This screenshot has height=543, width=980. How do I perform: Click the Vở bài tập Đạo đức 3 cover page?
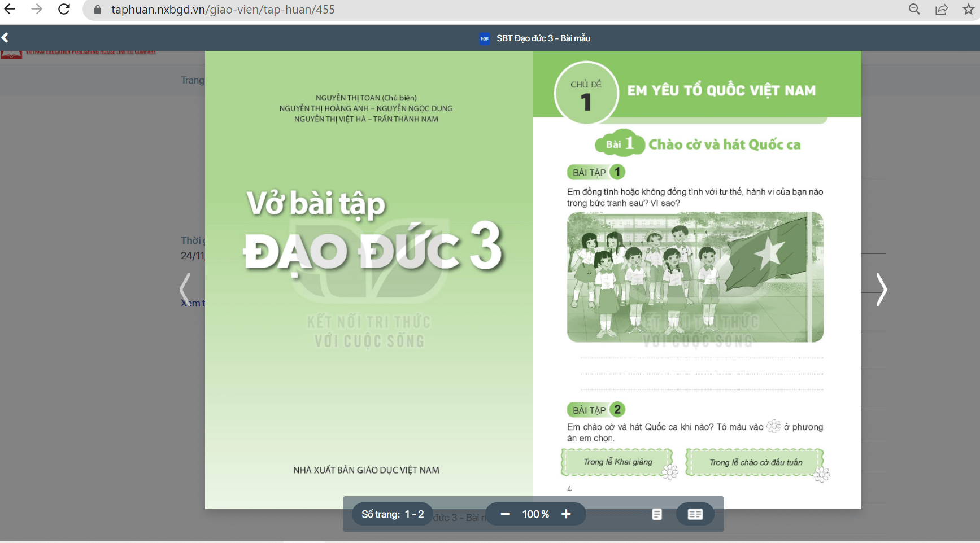click(x=369, y=280)
